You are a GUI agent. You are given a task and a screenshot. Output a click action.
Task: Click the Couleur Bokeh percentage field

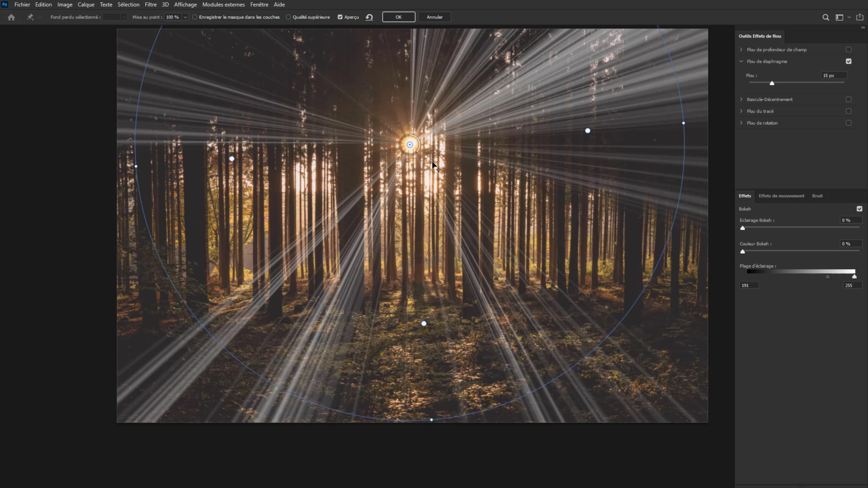pyautogui.click(x=851, y=244)
